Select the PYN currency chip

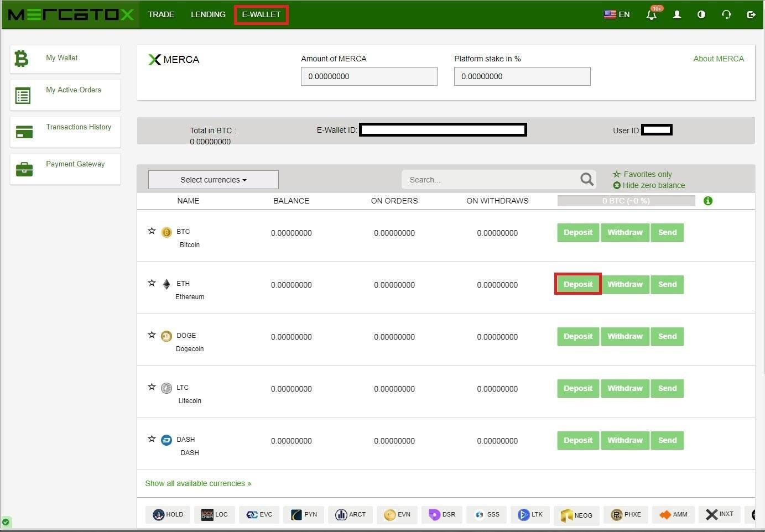coord(304,514)
